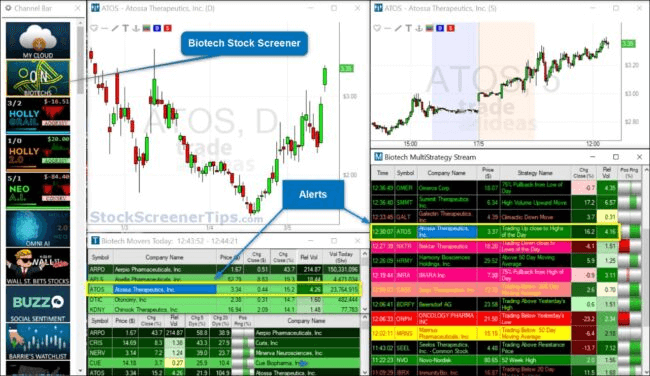650x376 pixels.
Task: Open the My Cloud channel
Action: tap(38, 41)
